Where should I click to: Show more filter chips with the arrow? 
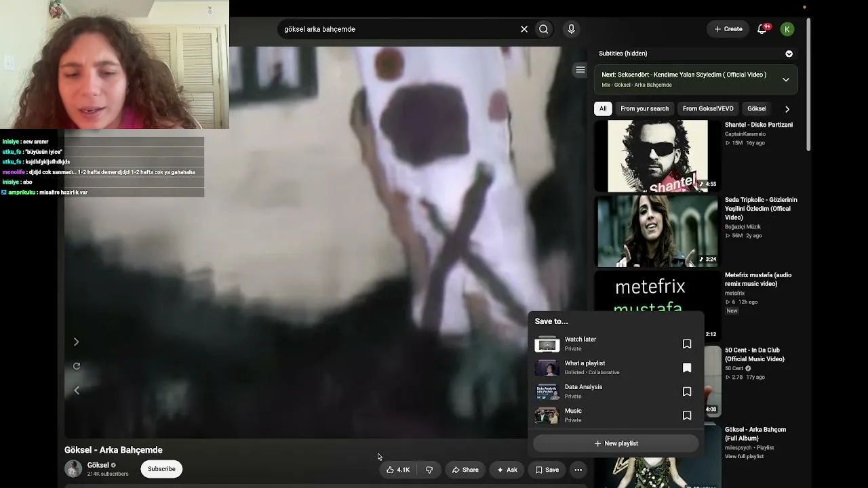pyautogui.click(x=787, y=108)
